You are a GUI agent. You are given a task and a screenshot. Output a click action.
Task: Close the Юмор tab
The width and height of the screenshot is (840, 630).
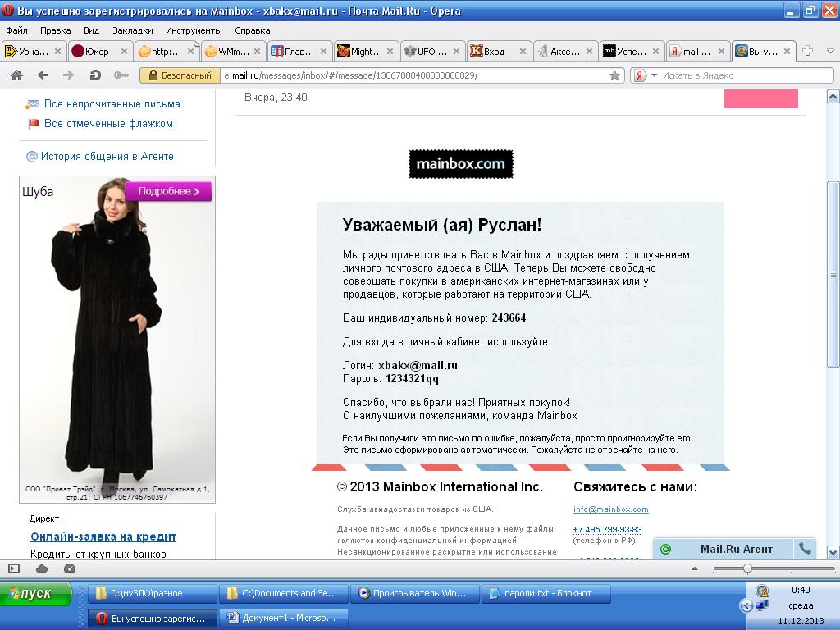(124, 52)
